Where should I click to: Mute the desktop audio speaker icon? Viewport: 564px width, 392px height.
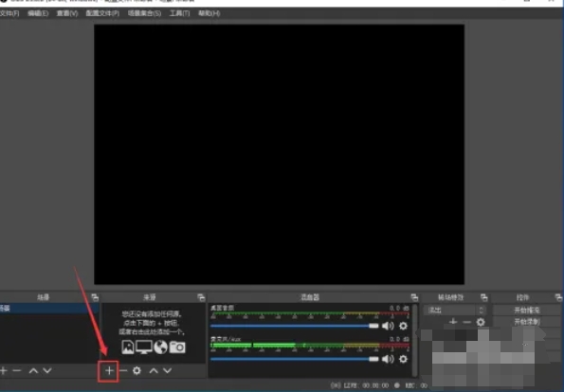[x=388, y=326]
